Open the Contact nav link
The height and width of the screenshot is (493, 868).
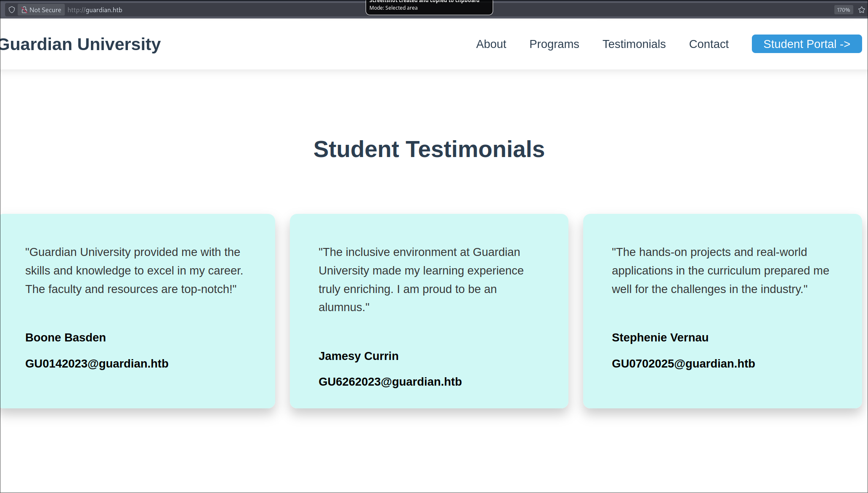[709, 44]
